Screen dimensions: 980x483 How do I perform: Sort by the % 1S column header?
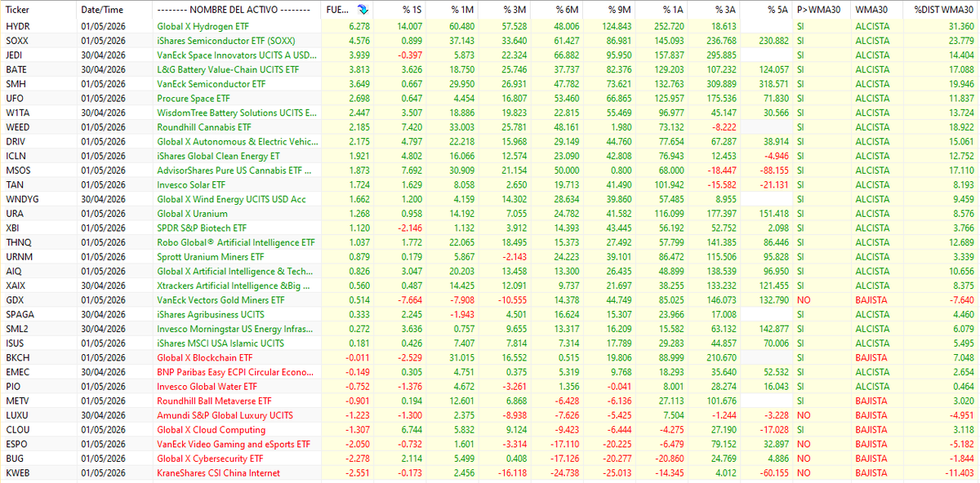point(412,11)
